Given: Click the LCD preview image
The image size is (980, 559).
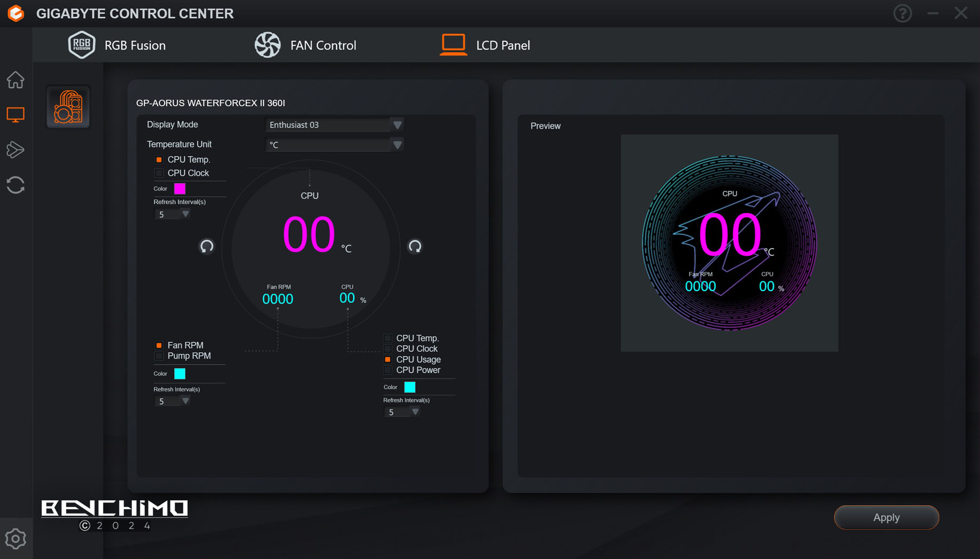Looking at the screenshot, I should [x=729, y=243].
